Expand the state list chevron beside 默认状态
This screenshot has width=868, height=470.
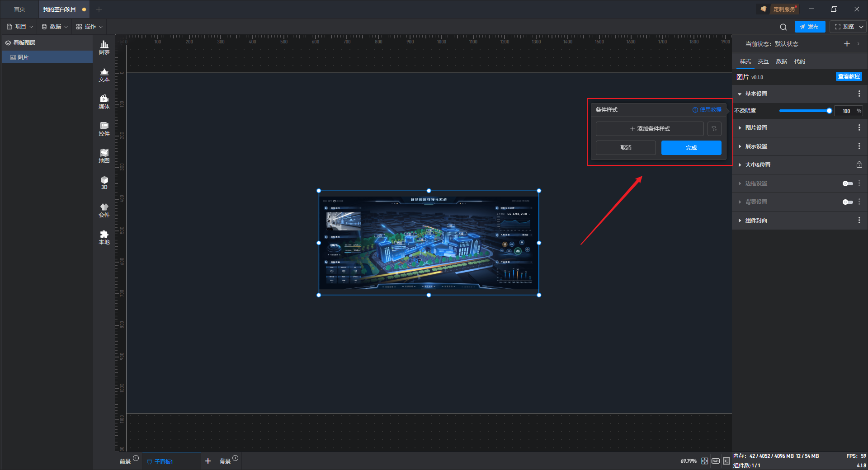[x=859, y=44]
